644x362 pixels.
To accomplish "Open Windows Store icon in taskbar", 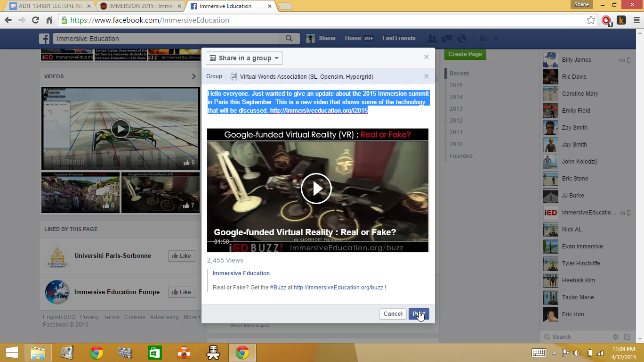I will (155, 353).
